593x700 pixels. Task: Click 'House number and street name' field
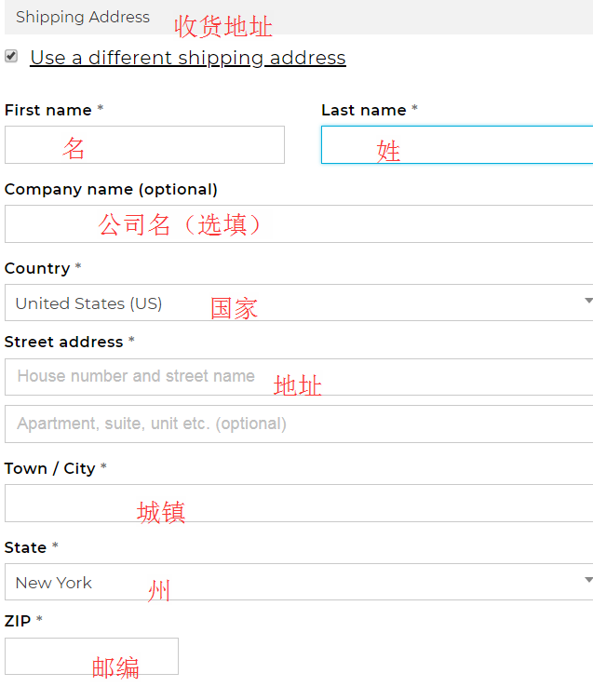[298, 377]
